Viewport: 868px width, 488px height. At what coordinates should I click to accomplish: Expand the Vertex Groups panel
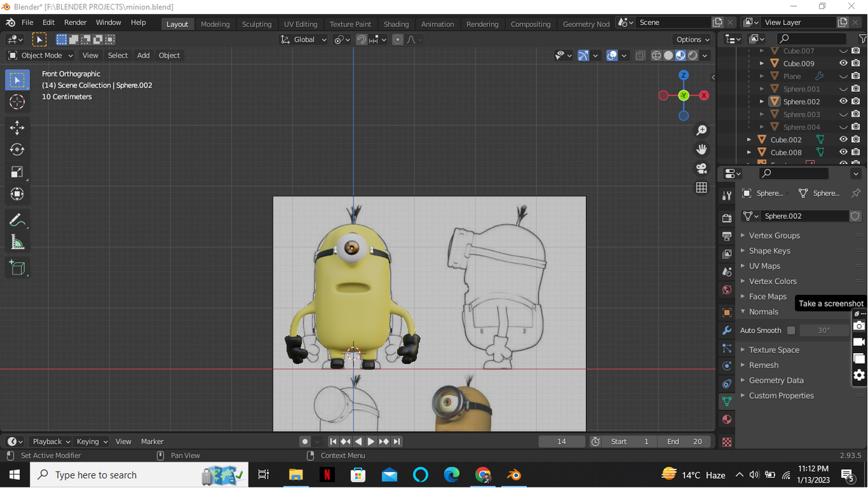click(x=774, y=235)
